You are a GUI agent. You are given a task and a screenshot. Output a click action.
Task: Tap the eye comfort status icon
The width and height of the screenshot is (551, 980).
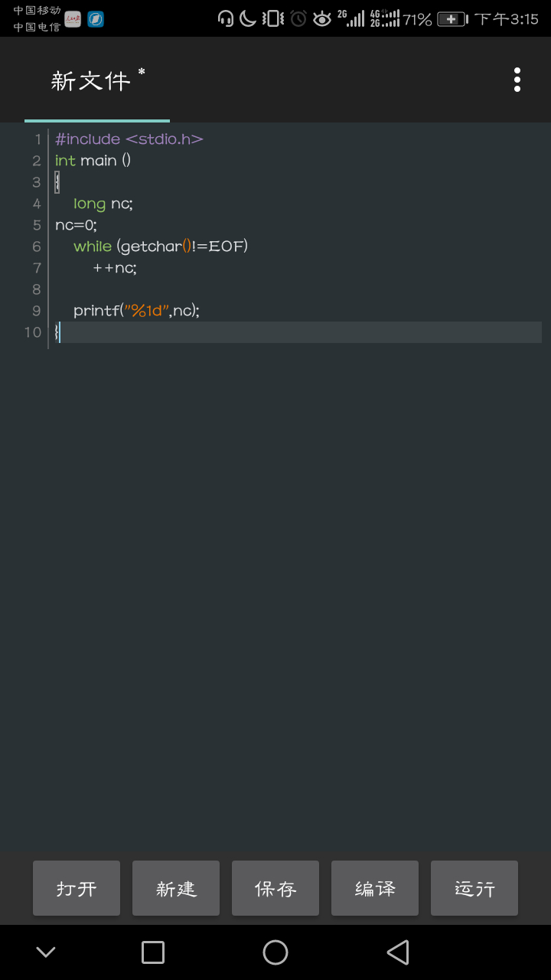[x=321, y=19]
